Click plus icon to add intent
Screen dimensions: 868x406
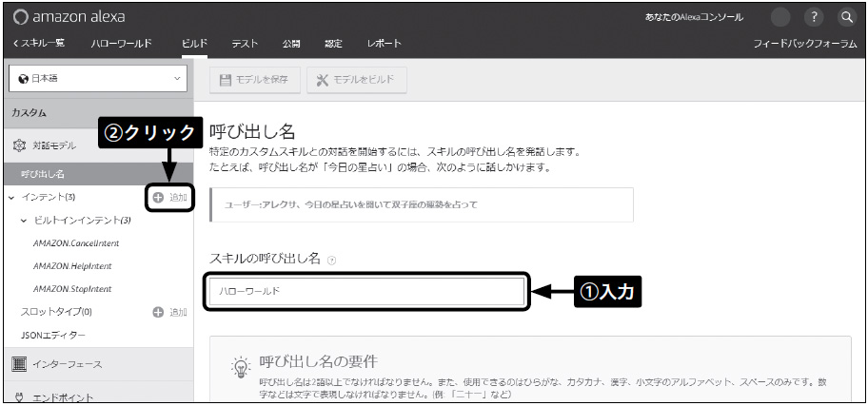point(158,198)
